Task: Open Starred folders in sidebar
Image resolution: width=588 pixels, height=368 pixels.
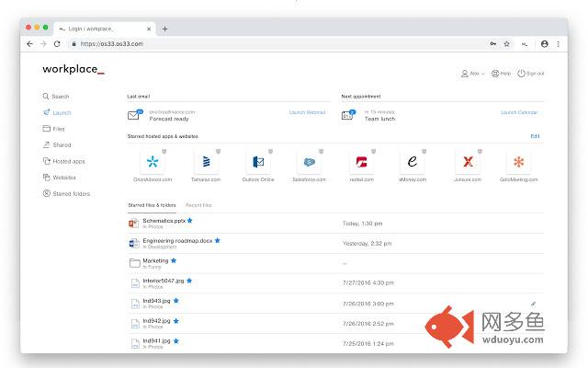Action: click(66, 194)
